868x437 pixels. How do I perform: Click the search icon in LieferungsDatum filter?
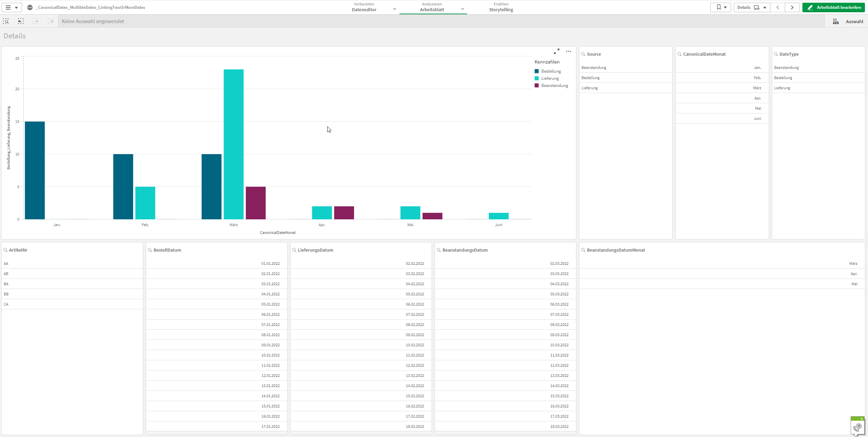294,250
